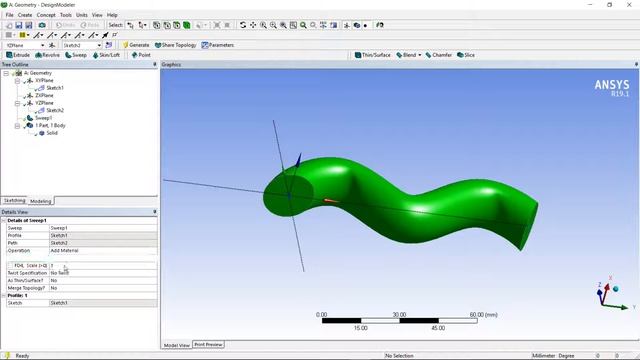Click the Chamfer tool

(439, 55)
